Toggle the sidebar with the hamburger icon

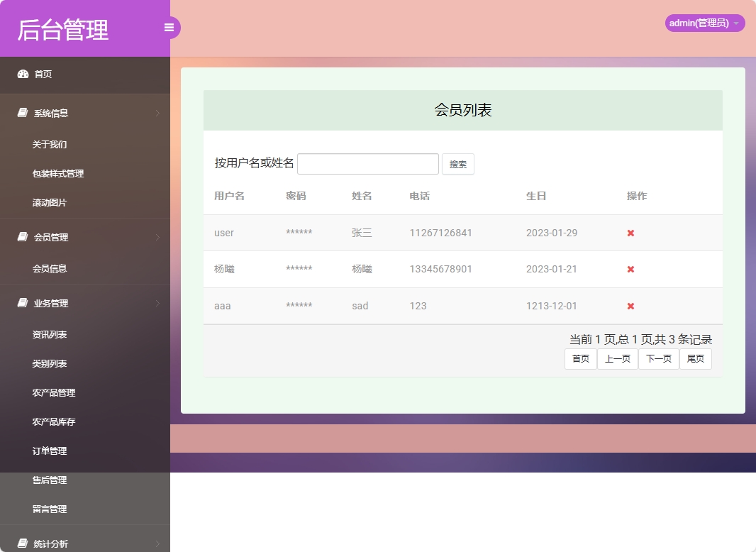(169, 27)
